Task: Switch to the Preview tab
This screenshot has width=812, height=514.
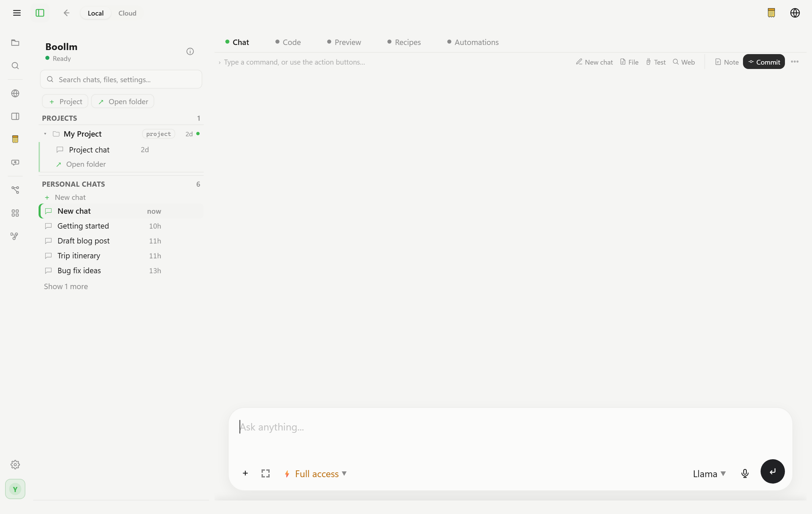Action: point(344,42)
